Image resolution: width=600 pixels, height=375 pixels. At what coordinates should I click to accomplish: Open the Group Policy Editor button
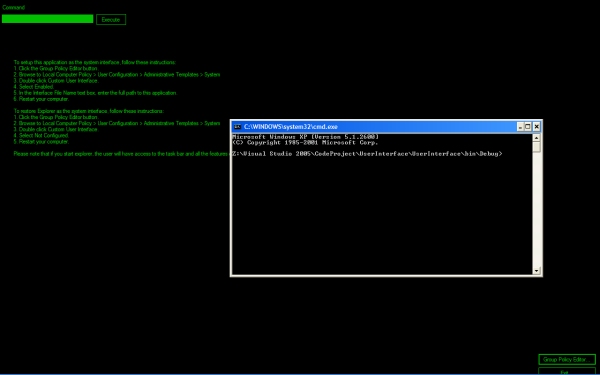click(567, 360)
